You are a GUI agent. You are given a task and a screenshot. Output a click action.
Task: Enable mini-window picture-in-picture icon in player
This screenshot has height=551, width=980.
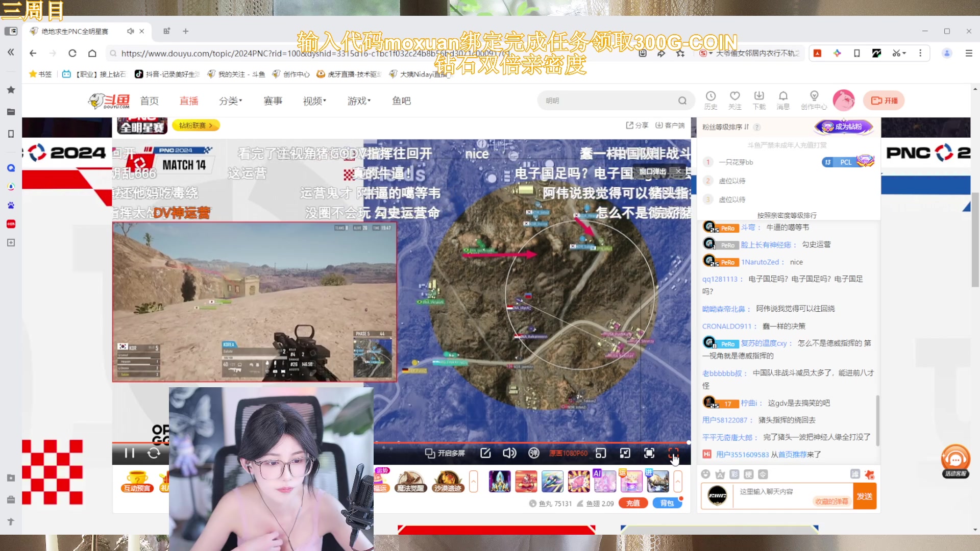[x=601, y=453]
